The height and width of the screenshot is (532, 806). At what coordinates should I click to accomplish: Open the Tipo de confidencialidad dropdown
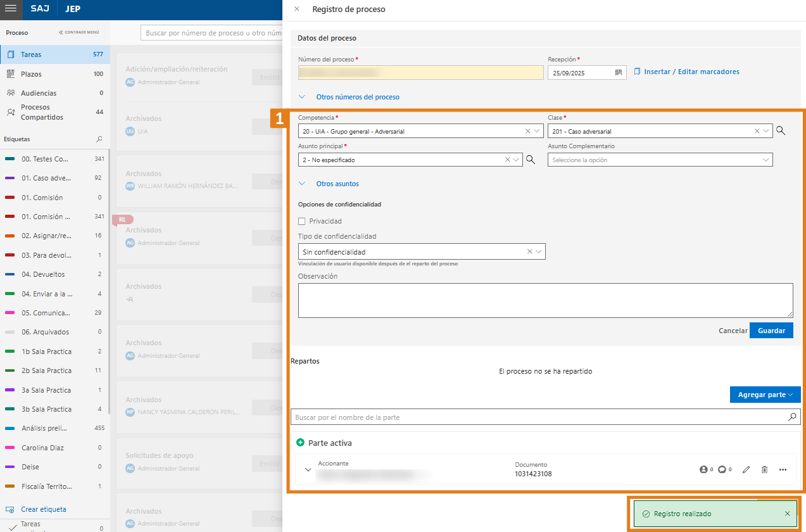[x=421, y=252]
